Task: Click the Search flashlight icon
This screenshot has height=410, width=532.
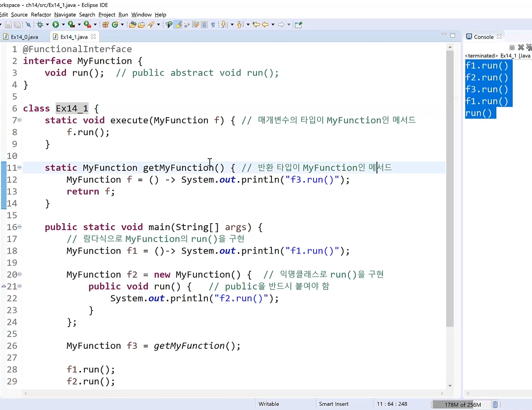Action: 151,25
